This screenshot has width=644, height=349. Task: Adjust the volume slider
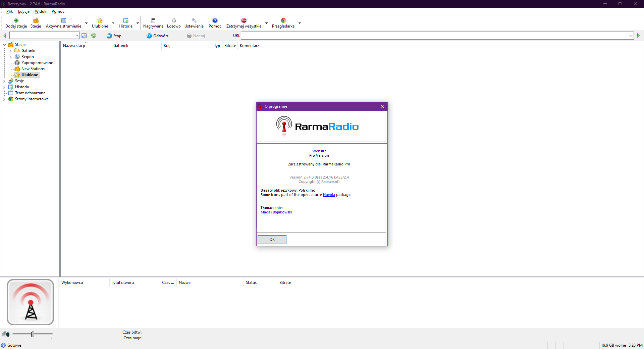click(33, 334)
